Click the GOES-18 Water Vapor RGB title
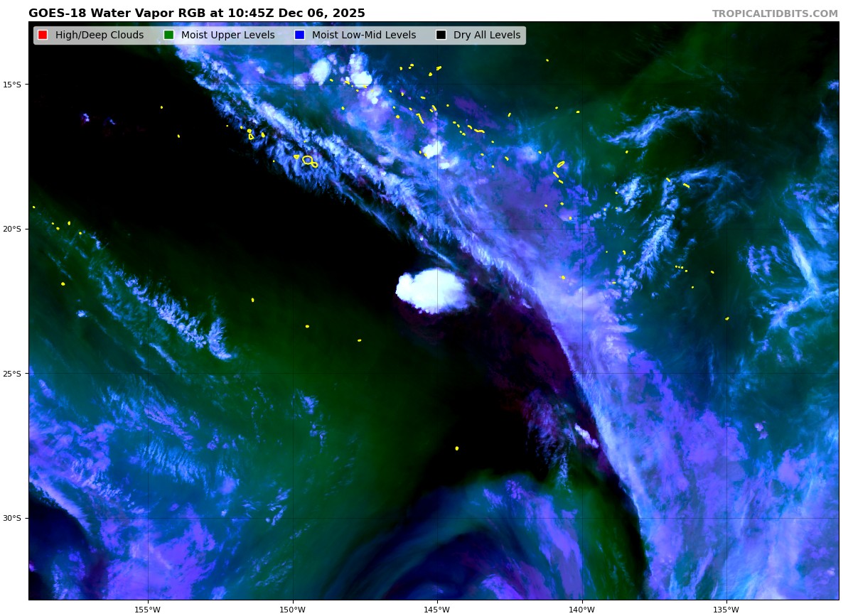The height and width of the screenshot is (616, 853). pos(196,13)
